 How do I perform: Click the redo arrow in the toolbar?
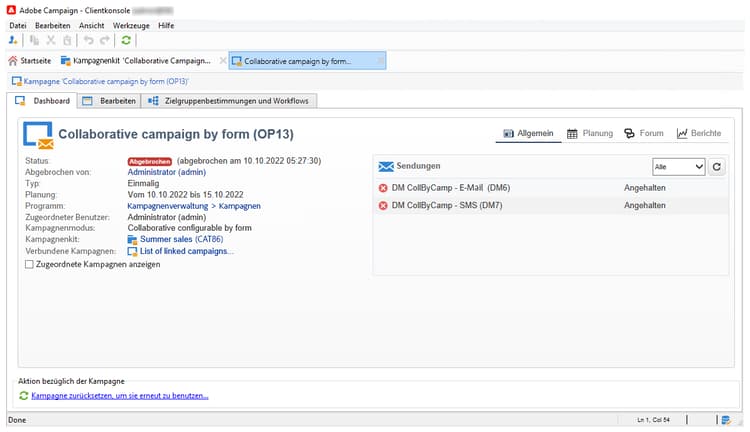(105, 41)
